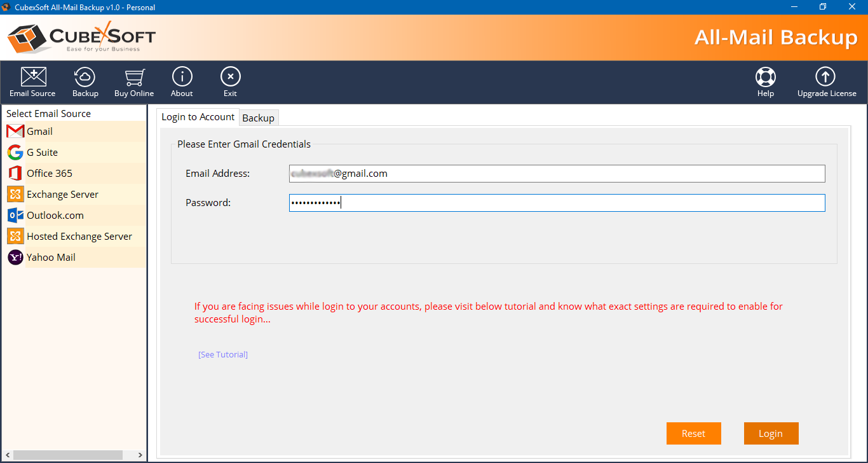Open the See Tutorial link
The image size is (868, 463).
[x=223, y=354]
